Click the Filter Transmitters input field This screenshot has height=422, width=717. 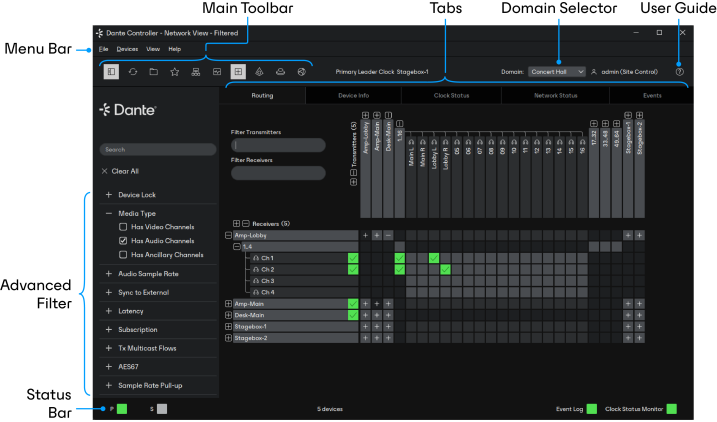pos(278,145)
